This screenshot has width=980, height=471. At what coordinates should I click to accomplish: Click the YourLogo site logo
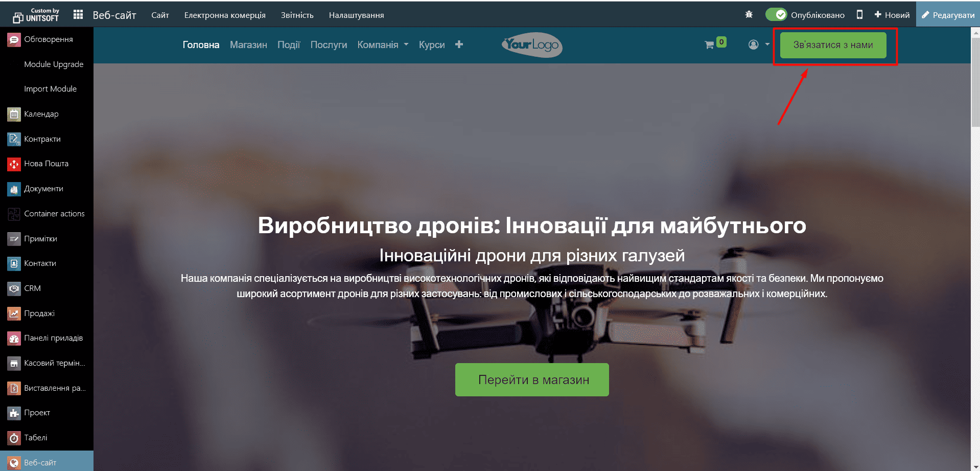pyautogui.click(x=531, y=45)
